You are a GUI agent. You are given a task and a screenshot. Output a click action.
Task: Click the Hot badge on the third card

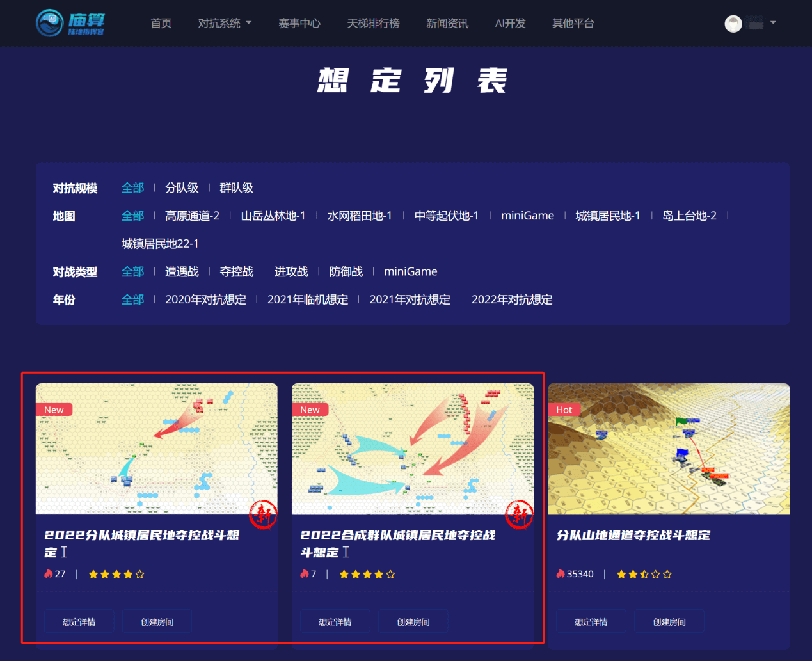pos(564,409)
